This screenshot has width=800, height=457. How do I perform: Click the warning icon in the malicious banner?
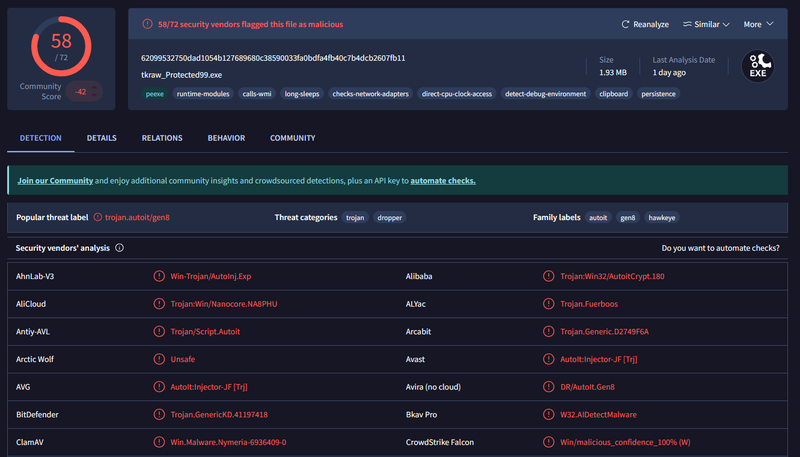(x=147, y=24)
